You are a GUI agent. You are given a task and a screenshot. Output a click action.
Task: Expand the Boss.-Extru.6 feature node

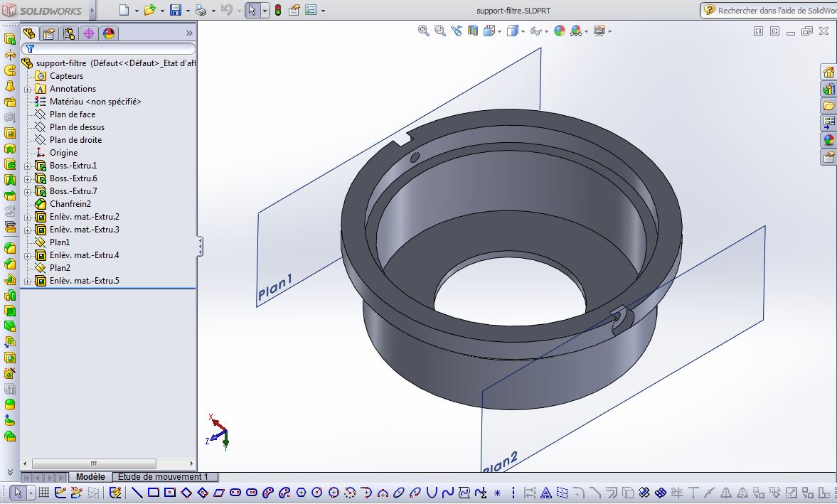(27, 178)
